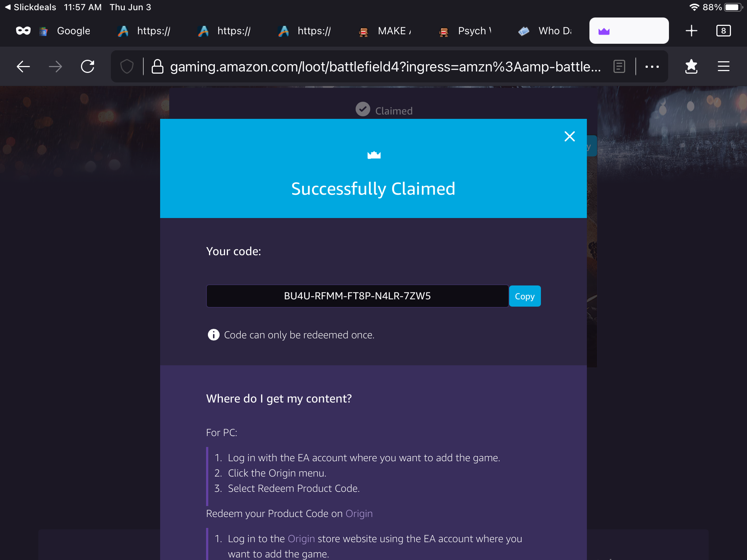Go forward with the arrow button
The height and width of the screenshot is (560, 747).
click(x=55, y=66)
